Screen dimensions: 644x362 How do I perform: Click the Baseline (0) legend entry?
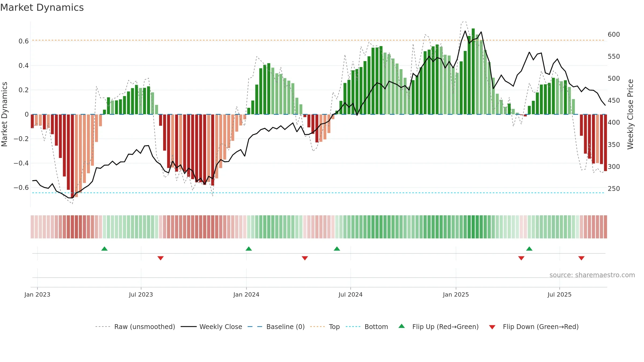[276, 327]
